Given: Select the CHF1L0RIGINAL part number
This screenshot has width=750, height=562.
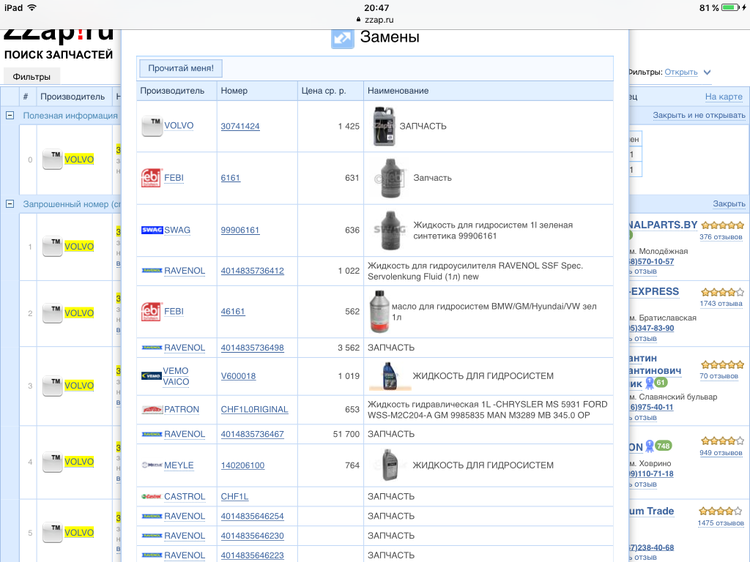Looking at the screenshot, I should coord(254,410).
